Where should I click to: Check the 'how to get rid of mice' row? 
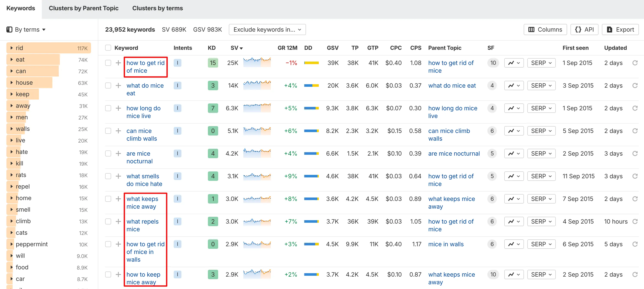pyautogui.click(x=108, y=63)
